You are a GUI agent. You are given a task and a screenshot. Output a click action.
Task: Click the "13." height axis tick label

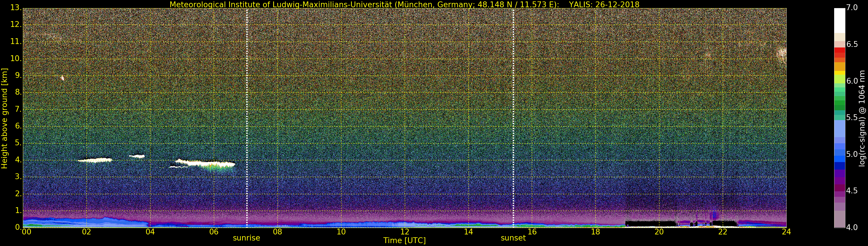click(x=16, y=8)
